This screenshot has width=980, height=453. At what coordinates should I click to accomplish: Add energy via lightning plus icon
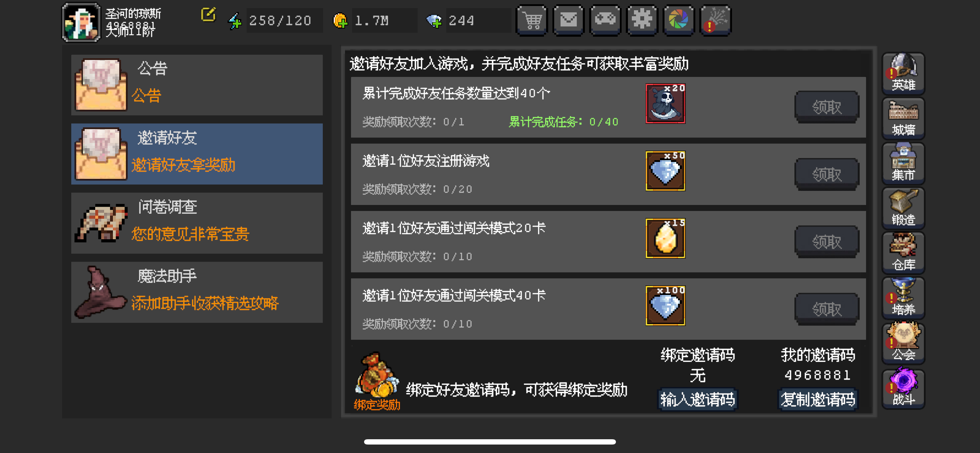click(235, 21)
